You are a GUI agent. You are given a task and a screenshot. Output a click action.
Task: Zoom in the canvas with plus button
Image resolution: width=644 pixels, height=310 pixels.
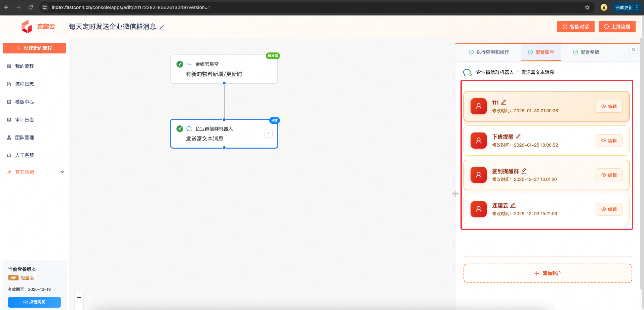pyautogui.click(x=79, y=298)
